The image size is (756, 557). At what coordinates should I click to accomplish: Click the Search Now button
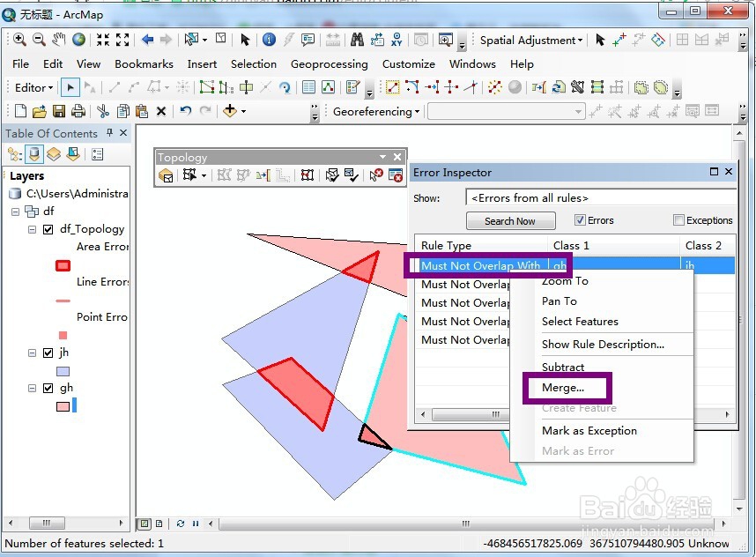point(510,221)
